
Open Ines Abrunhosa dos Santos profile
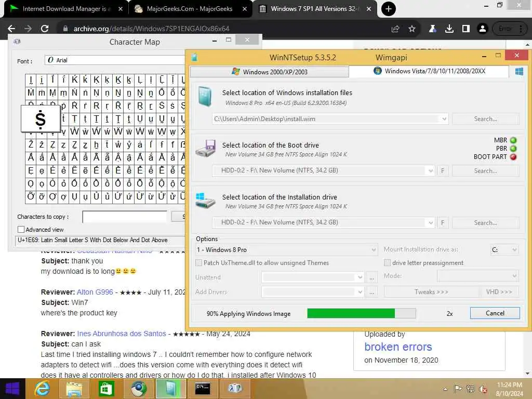[x=122, y=334]
